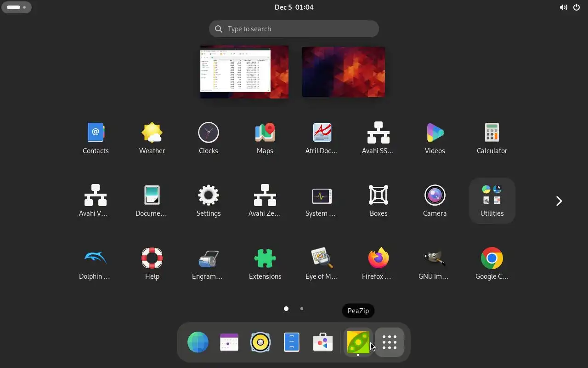Open the system menu by the power icon
Image resolution: width=588 pixels, height=368 pixels.
pyautogui.click(x=570, y=7)
